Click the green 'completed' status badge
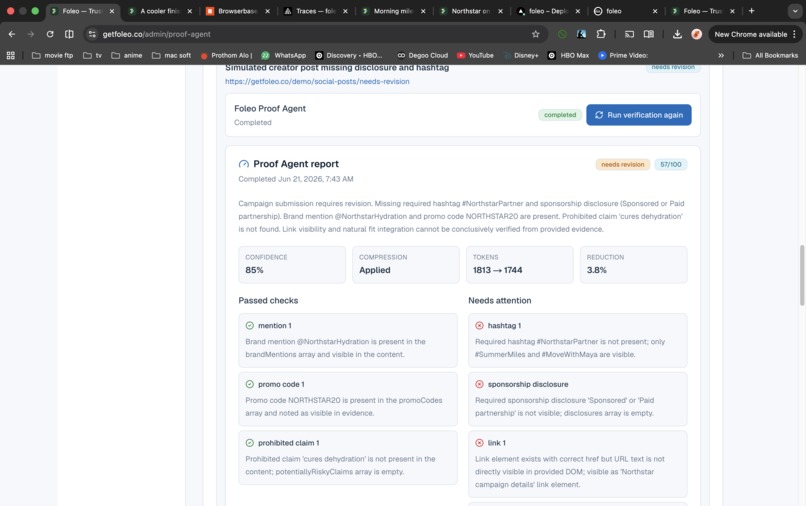Image resolution: width=806 pixels, height=506 pixels. tap(560, 115)
